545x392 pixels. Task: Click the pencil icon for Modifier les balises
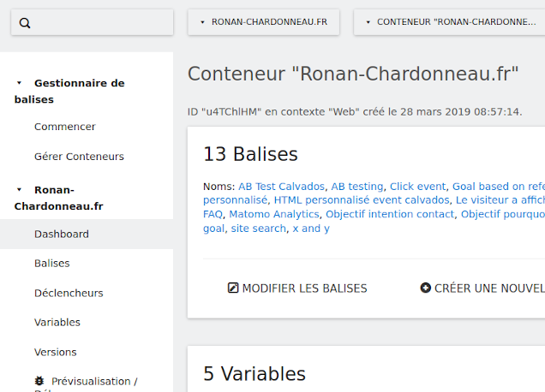[x=232, y=288]
